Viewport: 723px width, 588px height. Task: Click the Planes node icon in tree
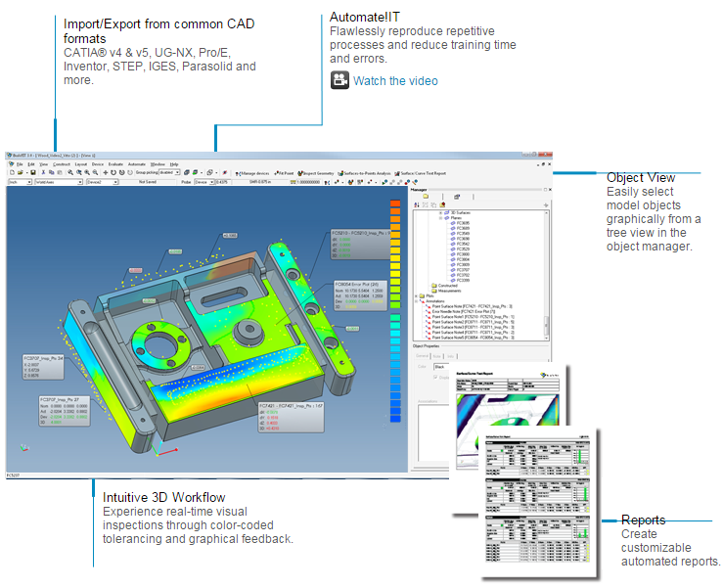[x=446, y=217]
